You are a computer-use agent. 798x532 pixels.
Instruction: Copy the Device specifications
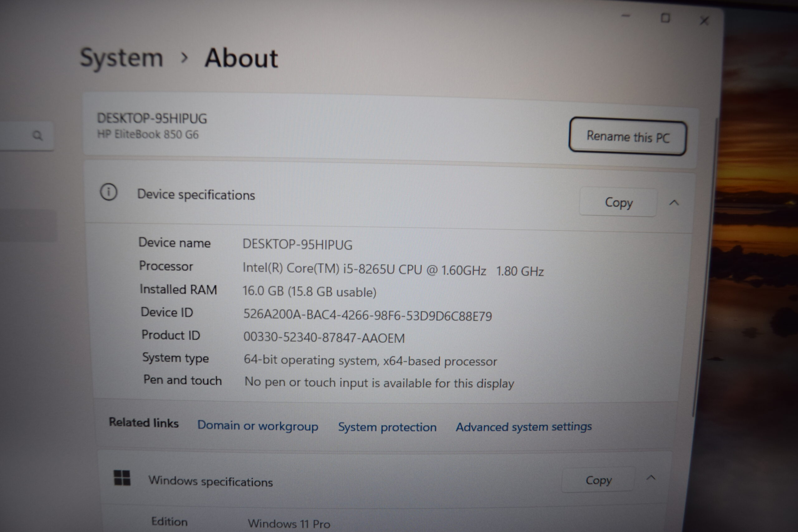tap(618, 203)
